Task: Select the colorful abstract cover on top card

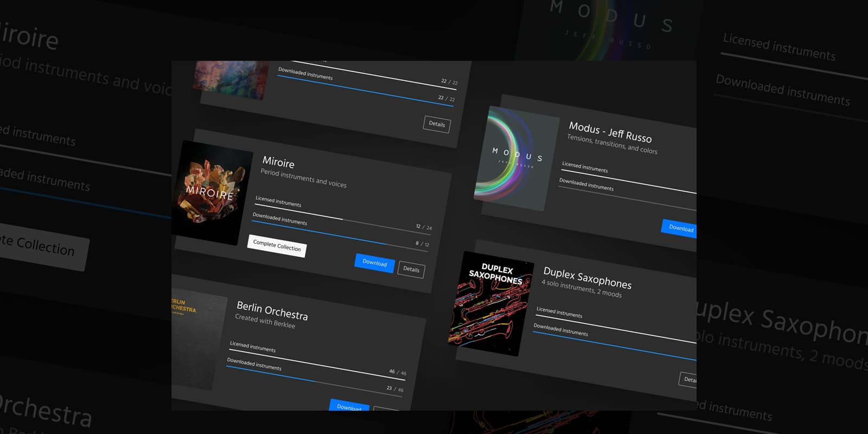Action: click(231, 79)
